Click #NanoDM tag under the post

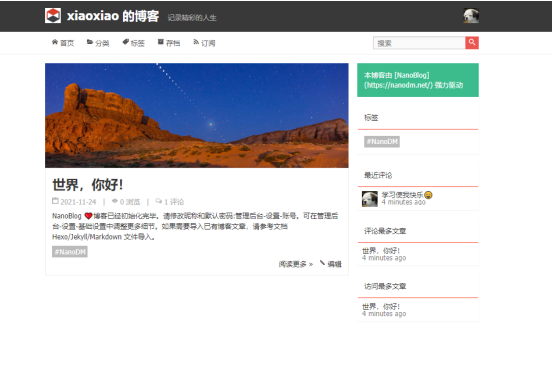[70, 252]
